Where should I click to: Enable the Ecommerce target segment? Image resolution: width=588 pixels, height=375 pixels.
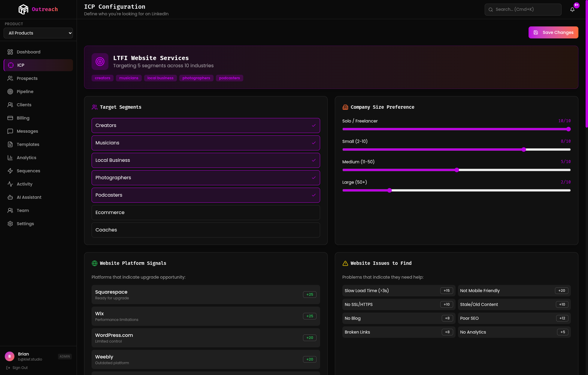click(206, 213)
